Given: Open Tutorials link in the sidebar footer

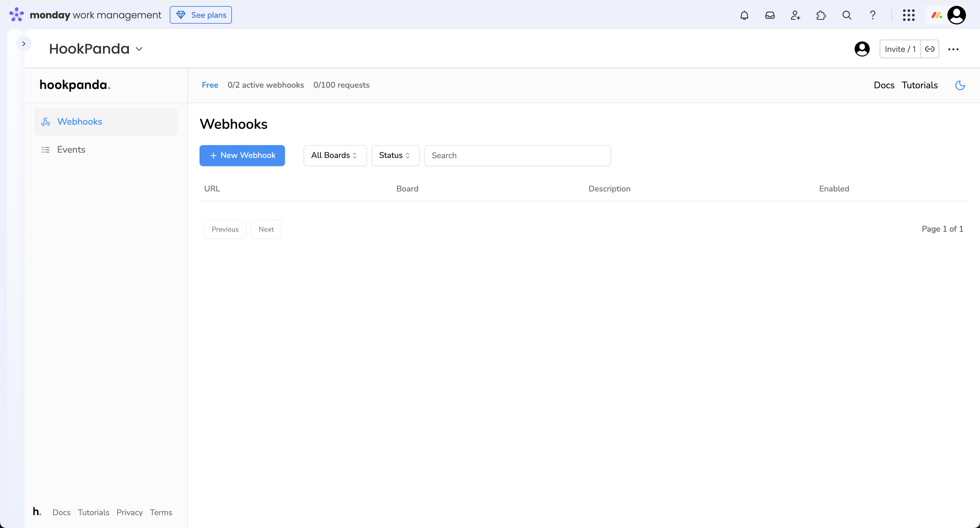Looking at the screenshot, I should pyautogui.click(x=93, y=513).
